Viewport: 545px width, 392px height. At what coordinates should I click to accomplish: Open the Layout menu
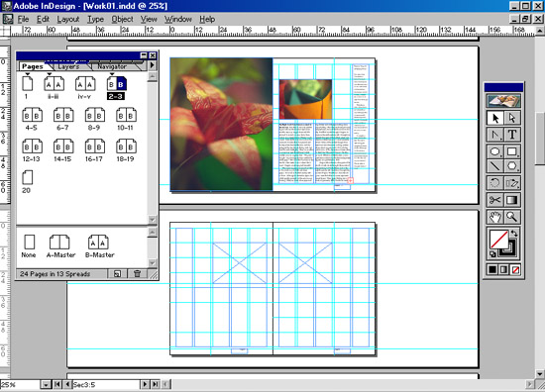pos(68,19)
